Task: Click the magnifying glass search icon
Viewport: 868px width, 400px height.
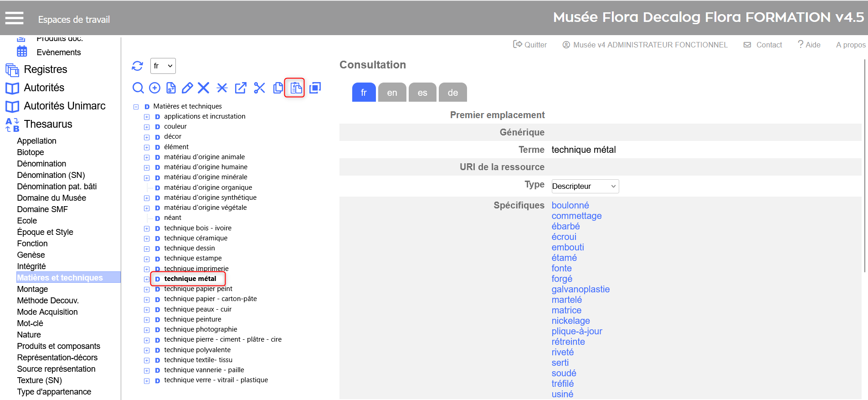Action: coord(138,88)
